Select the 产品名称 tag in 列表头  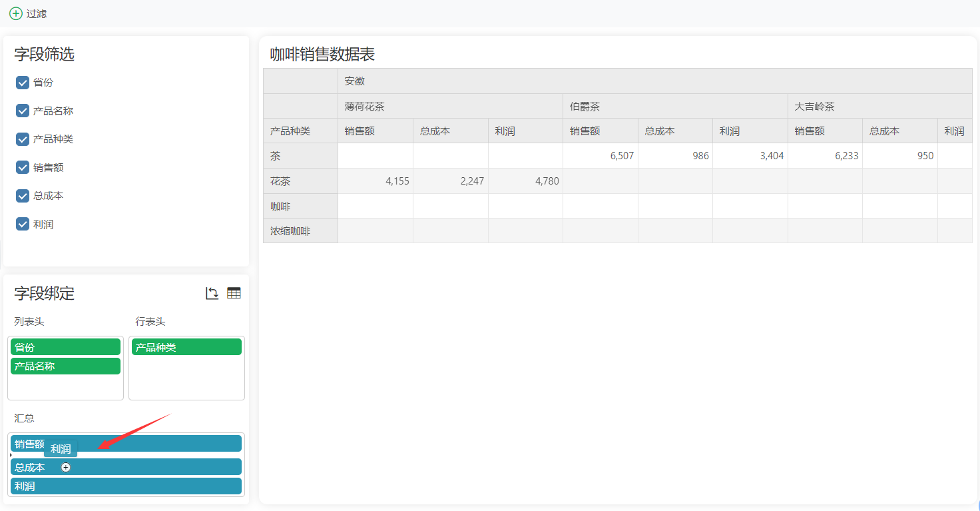pyautogui.click(x=65, y=366)
